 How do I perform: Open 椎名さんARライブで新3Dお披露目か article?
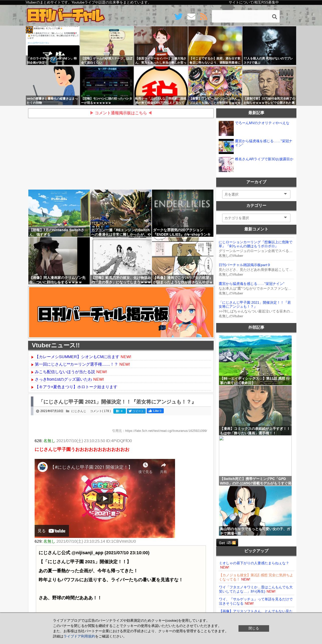(x=264, y=159)
